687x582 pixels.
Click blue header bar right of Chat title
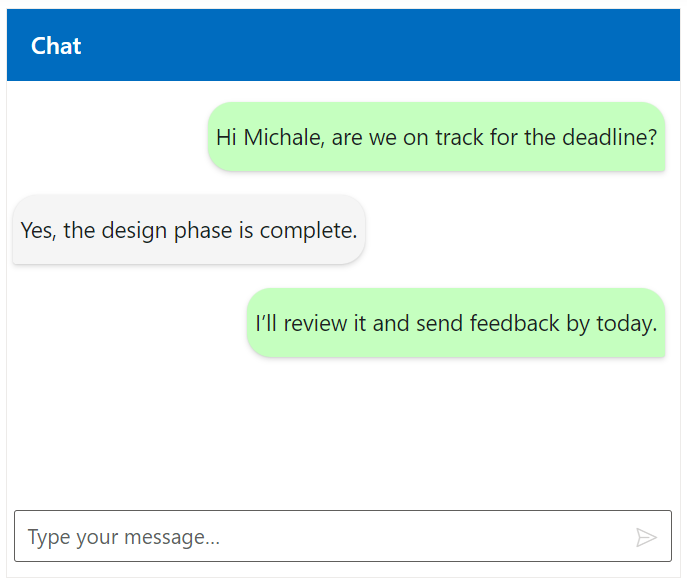tap(400, 46)
